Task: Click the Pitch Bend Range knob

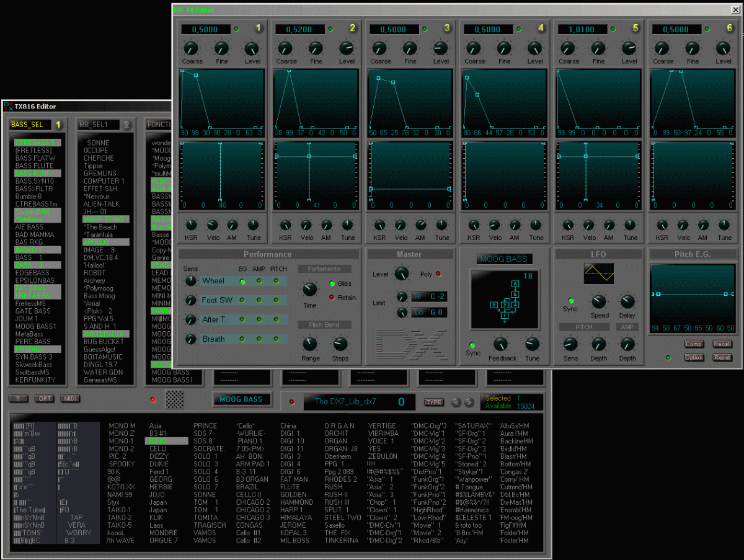Action: [x=310, y=344]
